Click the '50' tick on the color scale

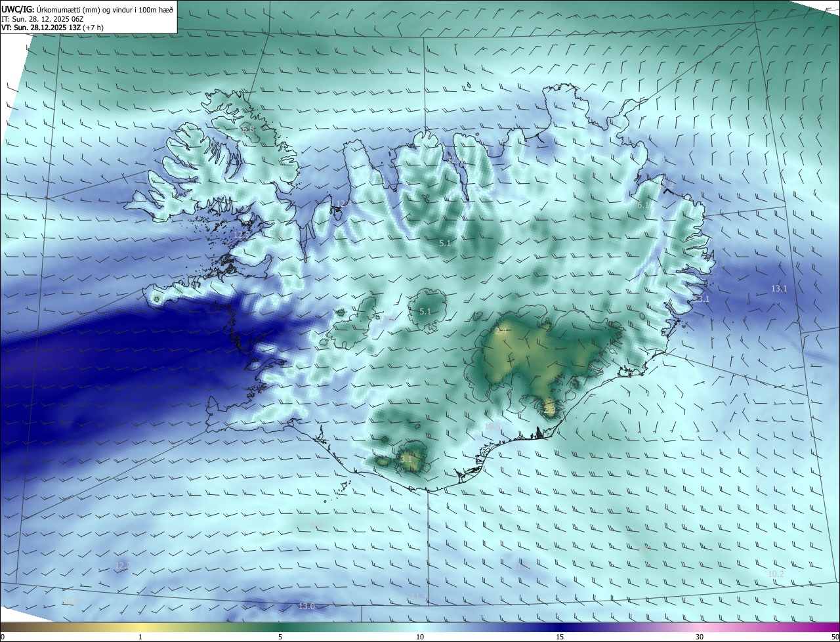(x=835, y=637)
